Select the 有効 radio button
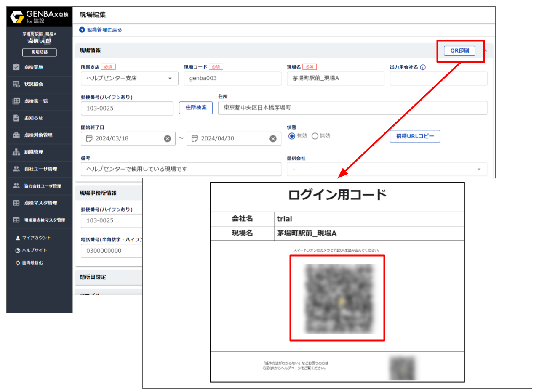 [291, 136]
